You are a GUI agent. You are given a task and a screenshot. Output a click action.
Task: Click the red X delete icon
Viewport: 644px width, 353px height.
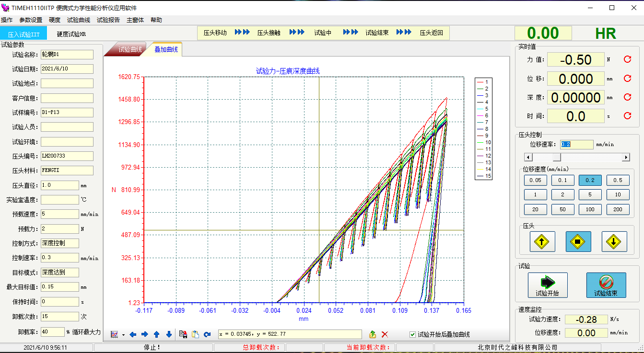click(x=385, y=334)
